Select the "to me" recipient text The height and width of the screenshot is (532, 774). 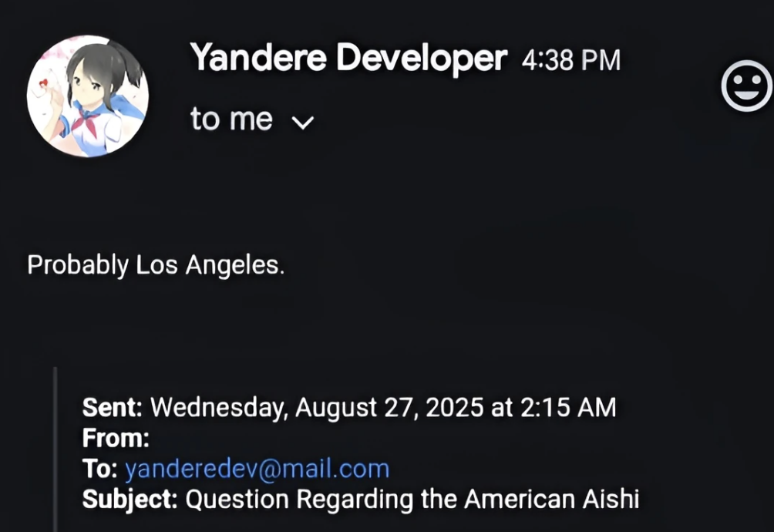coord(231,120)
